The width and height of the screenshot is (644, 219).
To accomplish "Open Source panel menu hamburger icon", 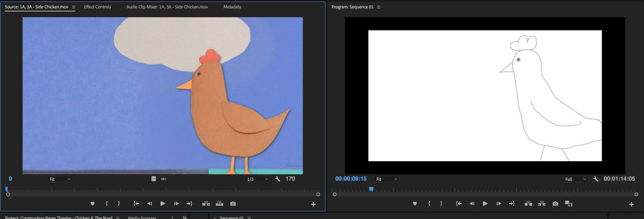I will pos(74,7).
